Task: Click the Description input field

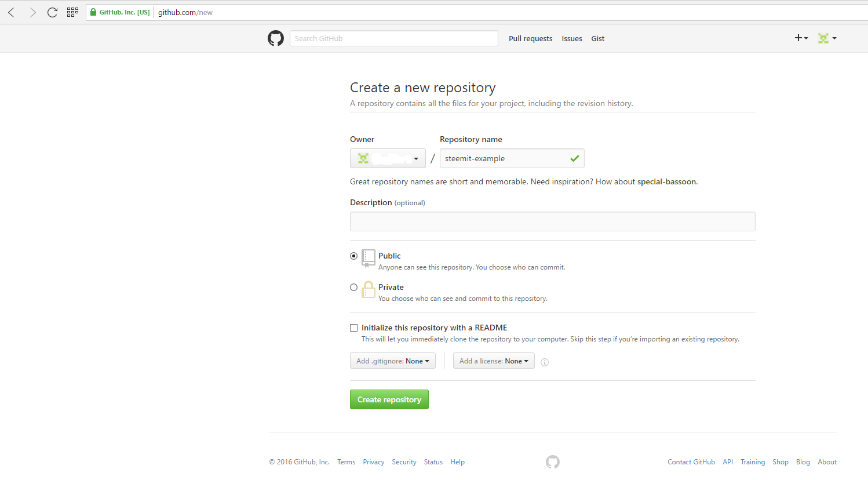Action: (x=553, y=221)
